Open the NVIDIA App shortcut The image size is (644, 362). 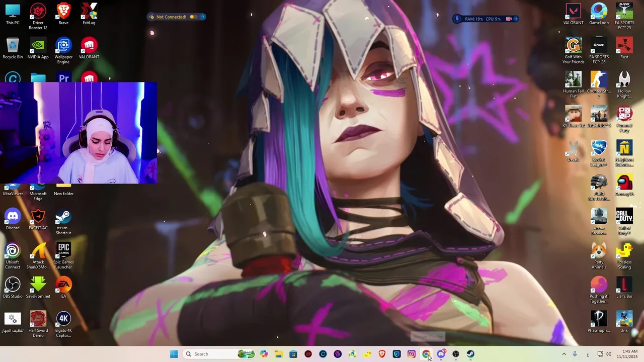point(38,48)
